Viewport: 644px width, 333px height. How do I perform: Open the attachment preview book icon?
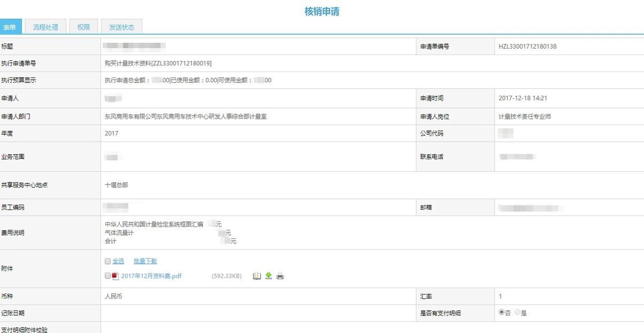[x=257, y=276]
